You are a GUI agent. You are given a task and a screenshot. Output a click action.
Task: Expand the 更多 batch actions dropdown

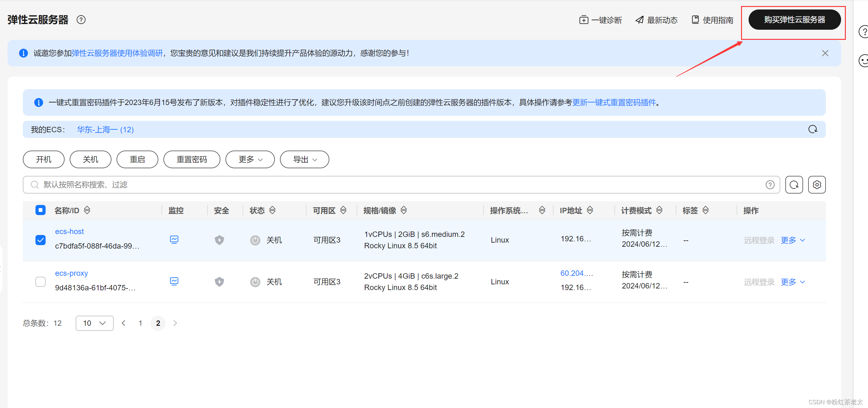250,159
